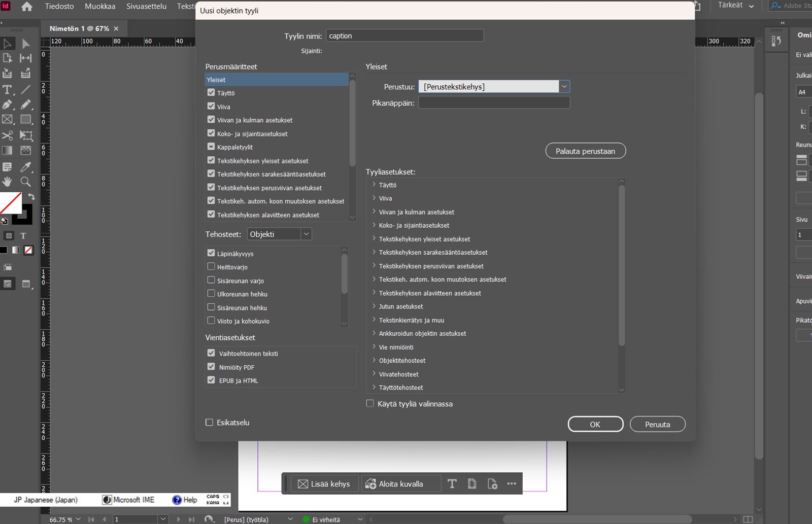Screen dimensions: 812x524
Task: Enable the Heittovarjo effect checkbox
Action: tap(211, 267)
